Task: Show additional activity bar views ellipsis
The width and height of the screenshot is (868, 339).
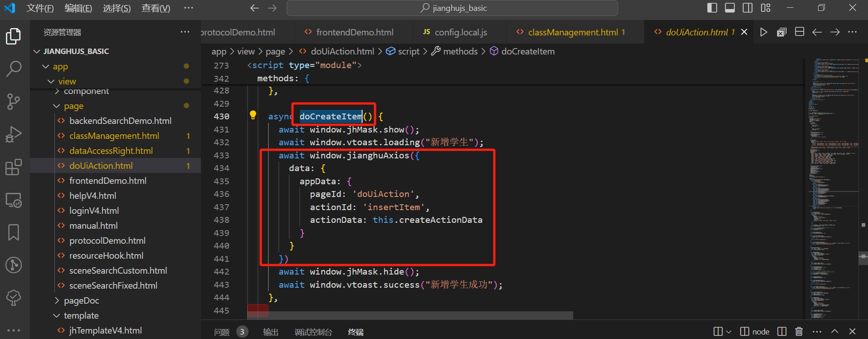Action: click(x=14, y=330)
